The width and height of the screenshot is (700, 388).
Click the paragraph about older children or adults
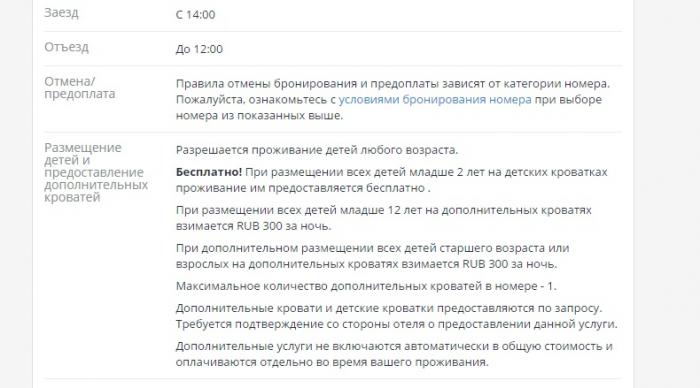point(372,256)
